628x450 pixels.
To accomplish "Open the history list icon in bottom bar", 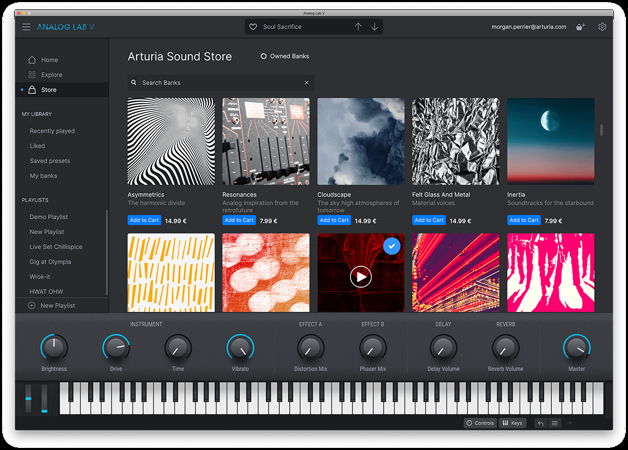I will pyautogui.click(x=555, y=423).
